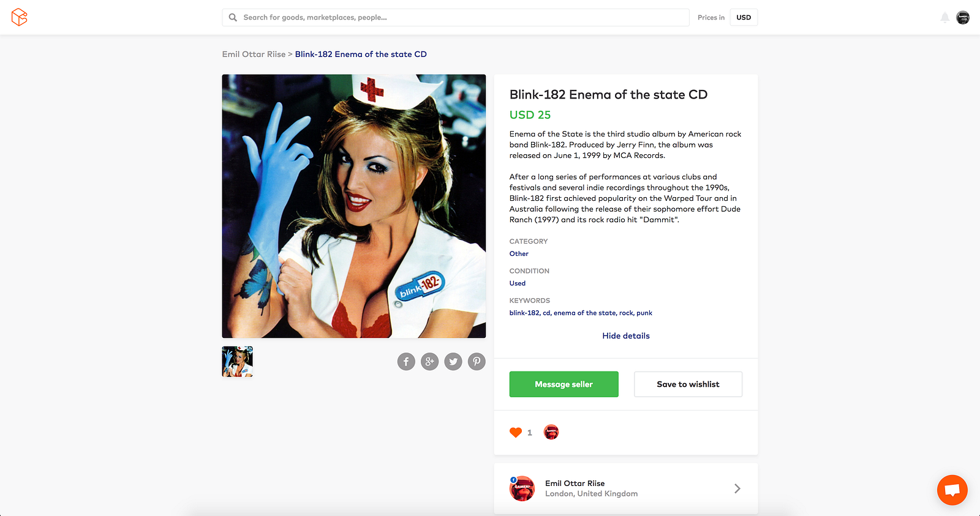Share listing on Google Plus
This screenshot has width=980, height=516.
tap(430, 362)
